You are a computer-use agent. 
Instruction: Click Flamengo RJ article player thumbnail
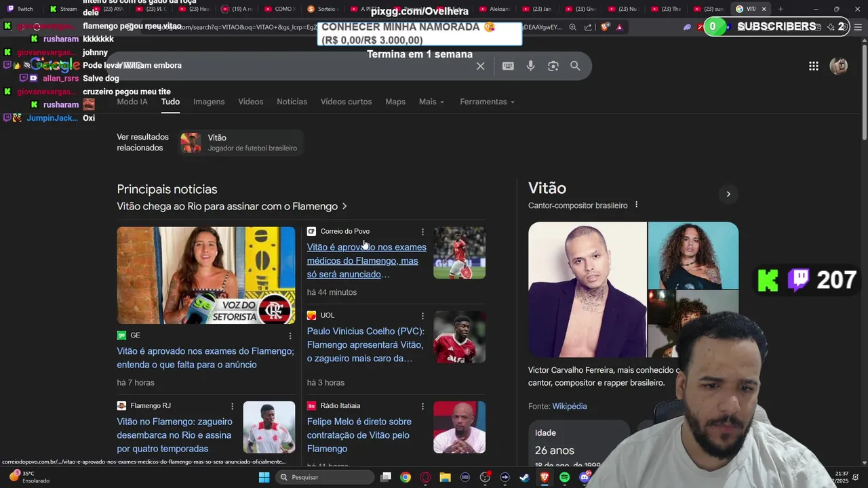coord(269,427)
